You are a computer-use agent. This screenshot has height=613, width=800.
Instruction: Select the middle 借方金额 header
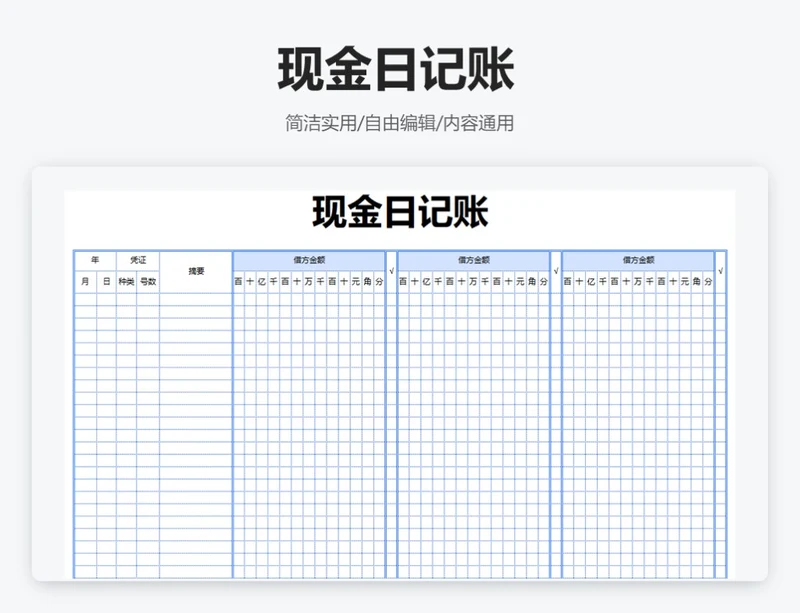pyautogui.click(x=474, y=260)
